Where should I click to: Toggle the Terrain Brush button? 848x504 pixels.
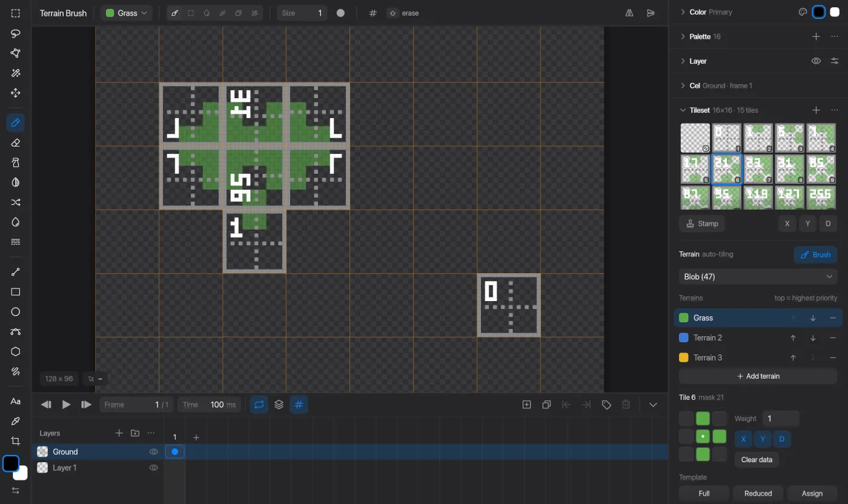(x=816, y=254)
